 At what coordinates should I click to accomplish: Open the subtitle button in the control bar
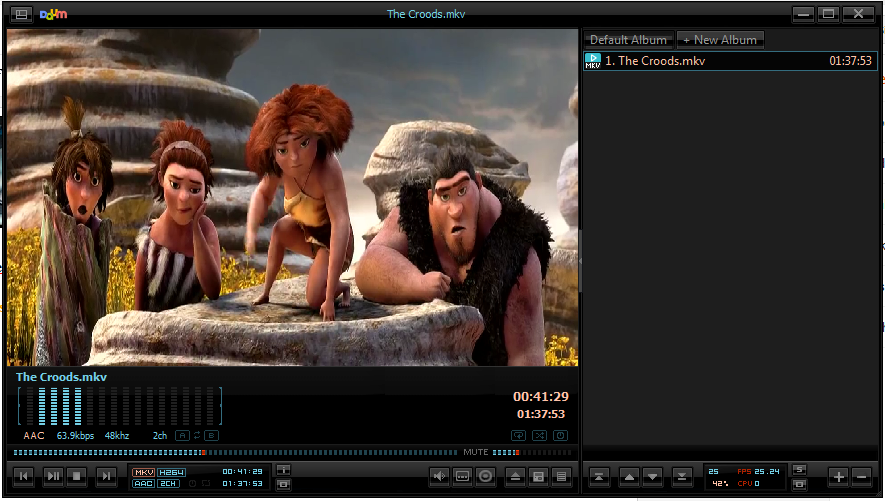click(x=462, y=476)
